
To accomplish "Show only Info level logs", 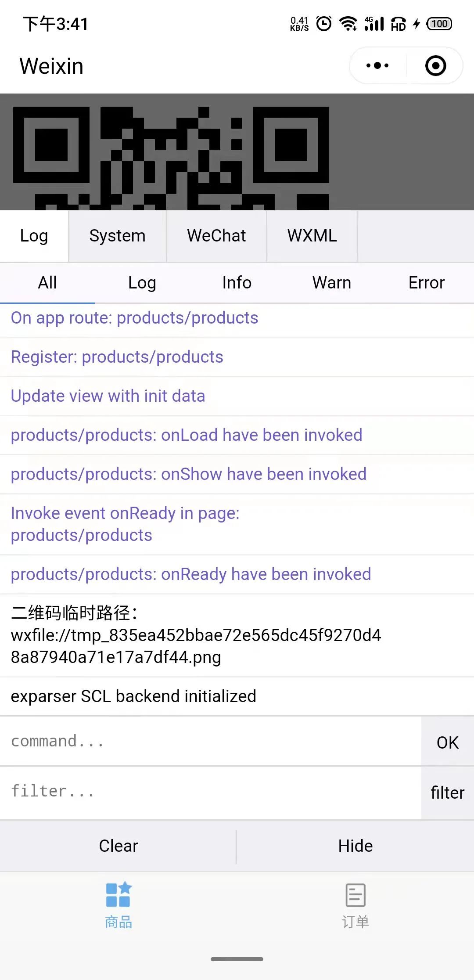I will coord(237,283).
